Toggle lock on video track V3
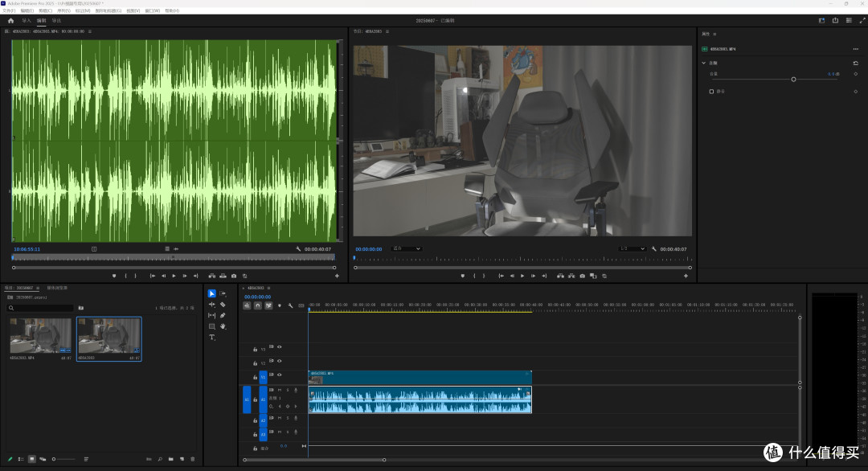The height and width of the screenshot is (471, 868). coord(256,350)
